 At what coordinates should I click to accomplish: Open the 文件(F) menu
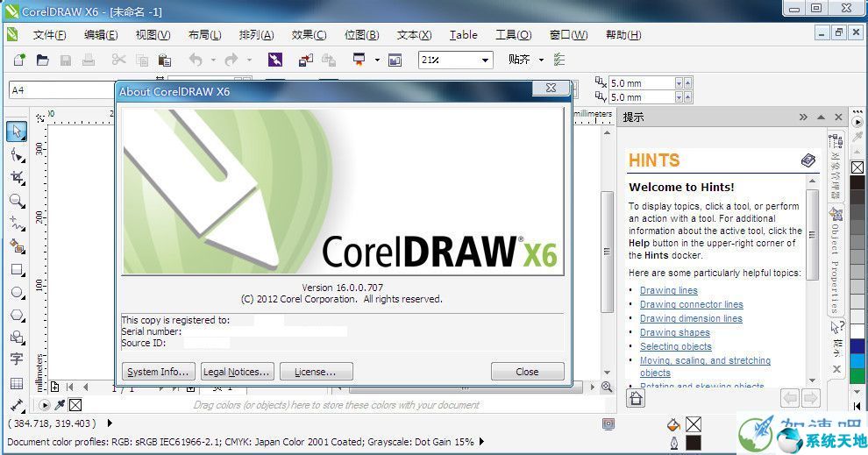[49, 35]
